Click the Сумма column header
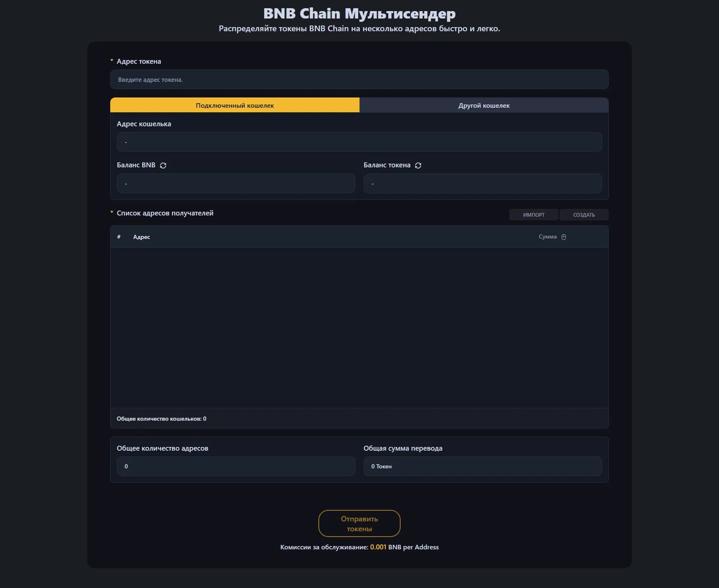 pos(547,237)
